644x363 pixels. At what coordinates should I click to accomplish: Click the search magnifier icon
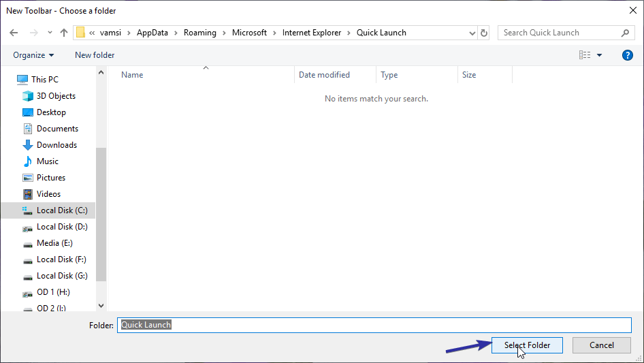(625, 33)
